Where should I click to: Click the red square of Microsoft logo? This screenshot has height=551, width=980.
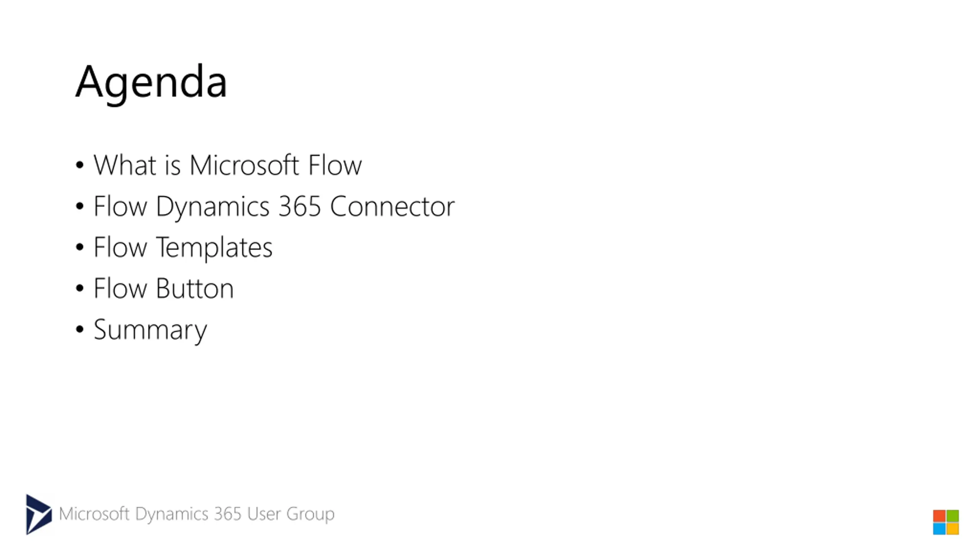939,515
